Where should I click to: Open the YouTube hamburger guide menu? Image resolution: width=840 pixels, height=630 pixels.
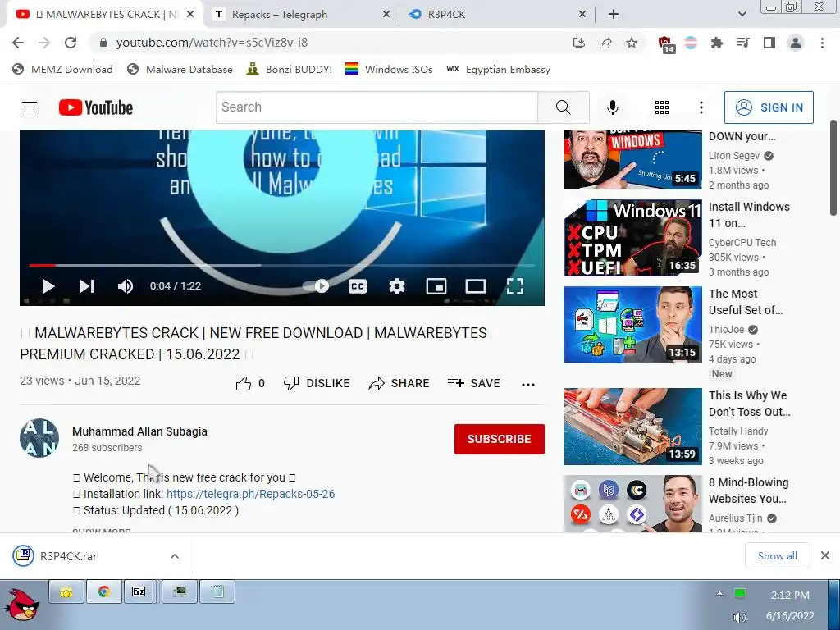pyautogui.click(x=30, y=107)
